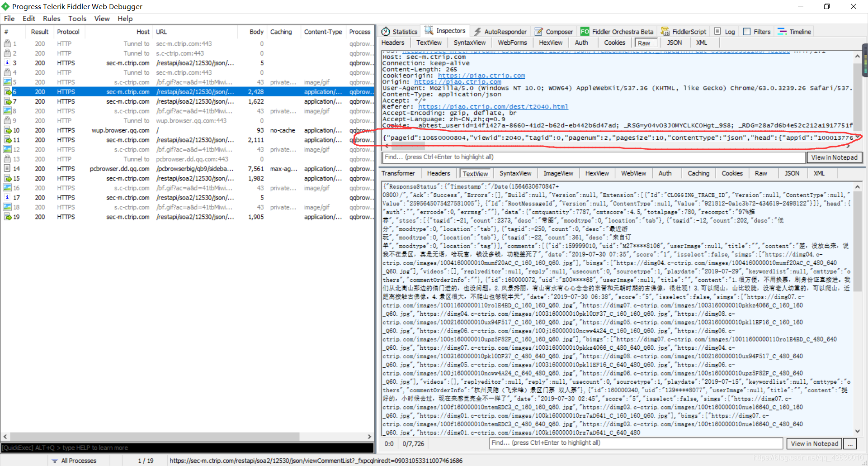This screenshot has width=868, height=466.
Task: Click session list horizontal scrollbar
Action: point(155,437)
